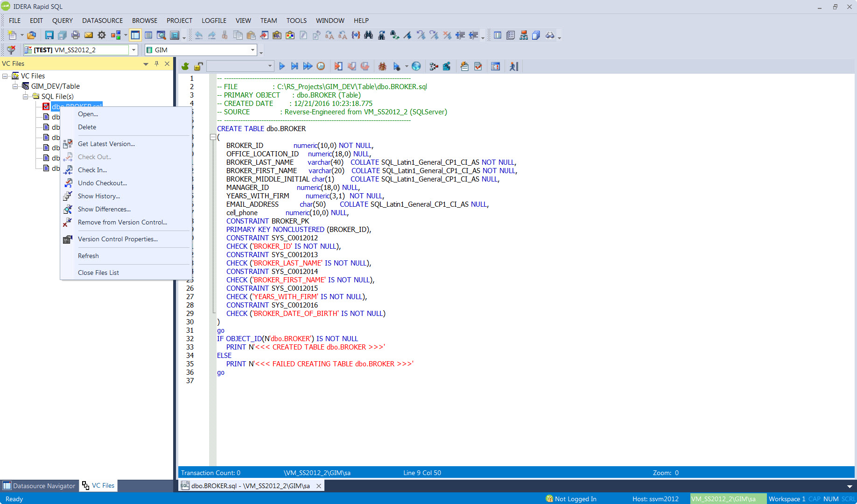
Task: Click the Not Logged In status entry
Action: pyautogui.click(x=571, y=499)
